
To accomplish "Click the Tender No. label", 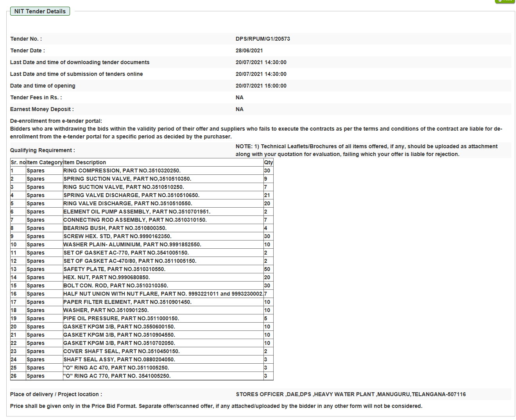I will click(26, 39).
